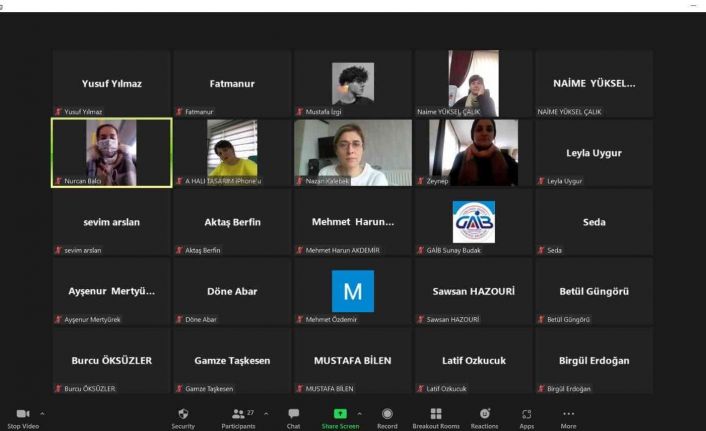Viewport: 706px width, 431px height.
Task: Select Nazan Kalebek's video tile
Action: (353, 153)
